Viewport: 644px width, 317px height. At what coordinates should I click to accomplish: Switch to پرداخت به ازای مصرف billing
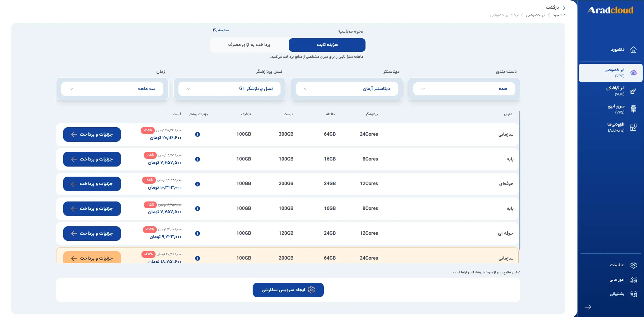(249, 45)
